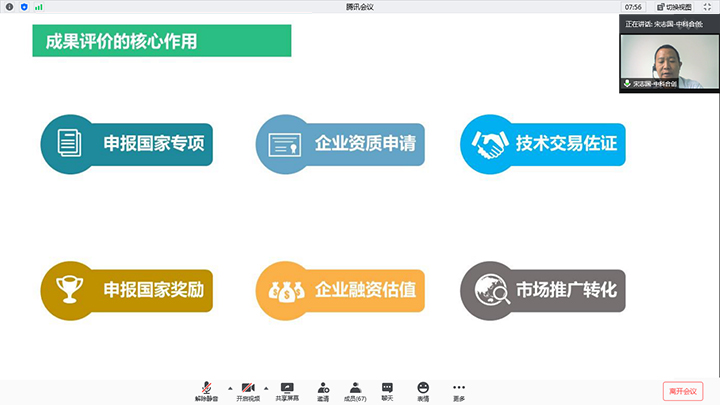Open the emoji reactions (表情) menu
Viewport: 720px width, 405px height.
click(x=423, y=390)
